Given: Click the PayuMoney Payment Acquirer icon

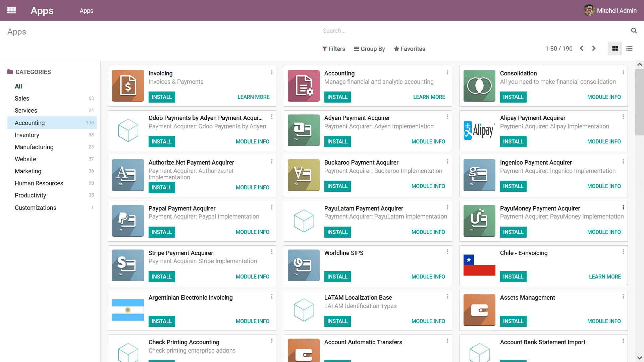Looking at the screenshot, I should [479, 221].
